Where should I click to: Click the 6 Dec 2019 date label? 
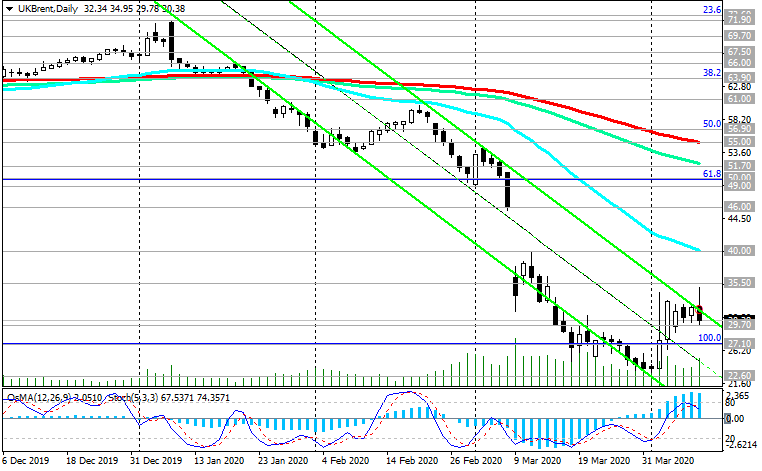[27, 462]
